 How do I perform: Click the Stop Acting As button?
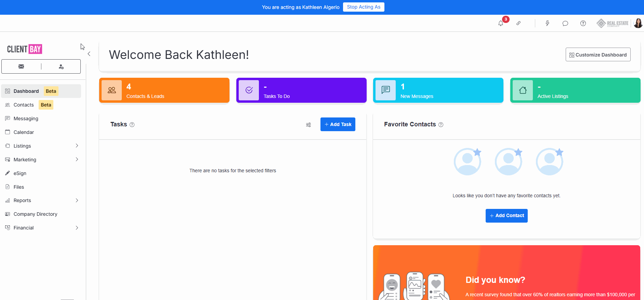[364, 7]
